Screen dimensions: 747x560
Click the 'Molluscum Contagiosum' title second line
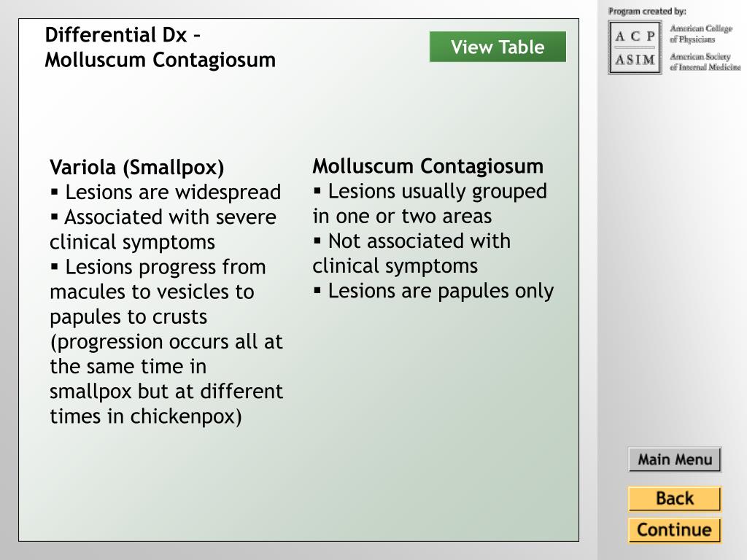click(x=160, y=60)
